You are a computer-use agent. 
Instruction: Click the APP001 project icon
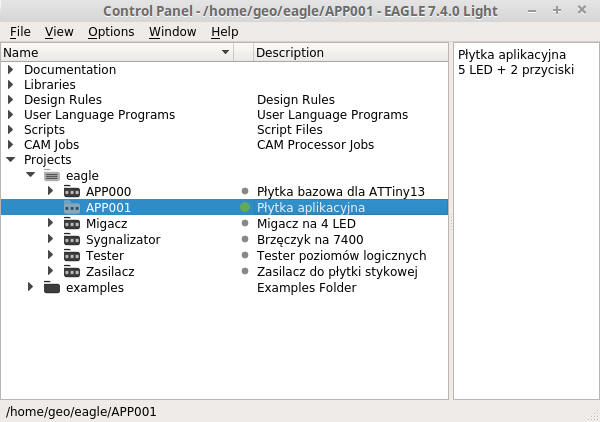click(71, 207)
